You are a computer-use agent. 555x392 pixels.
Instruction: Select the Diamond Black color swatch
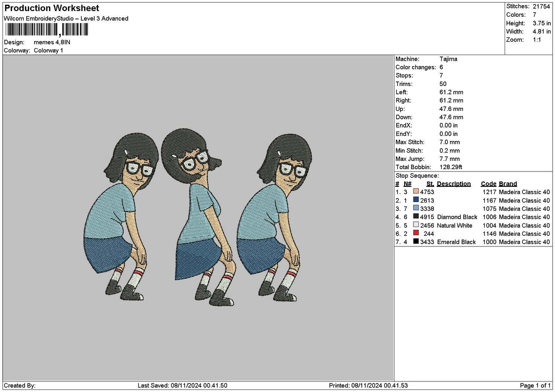point(416,216)
